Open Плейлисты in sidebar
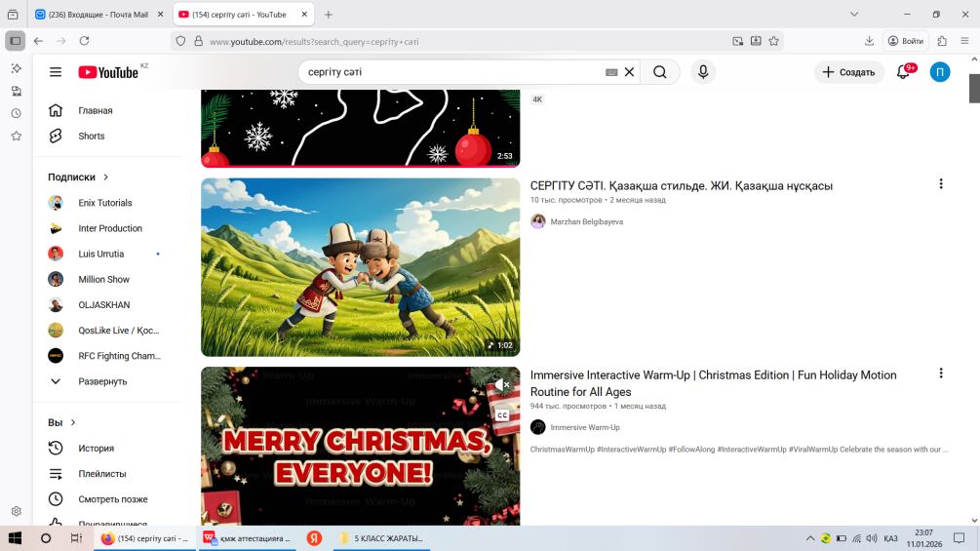 106,474
